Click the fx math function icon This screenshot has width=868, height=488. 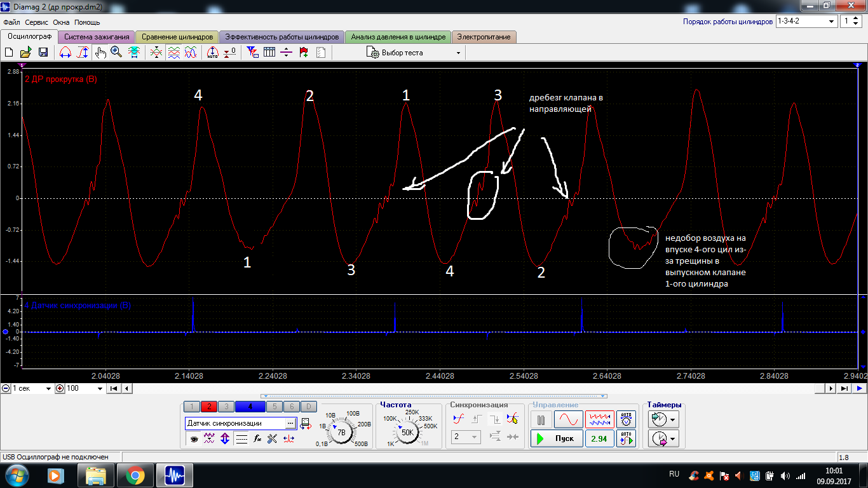[x=257, y=438]
